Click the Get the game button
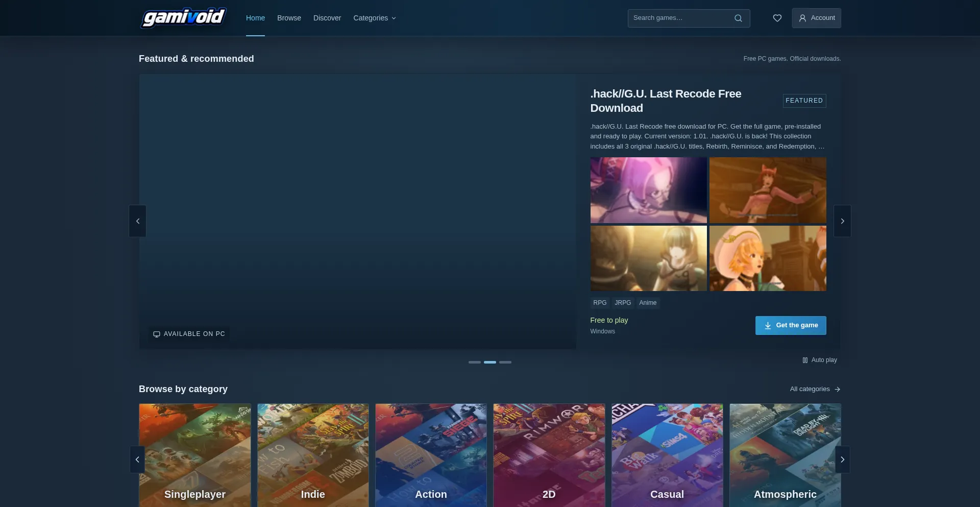980x507 pixels. point(791,325)
